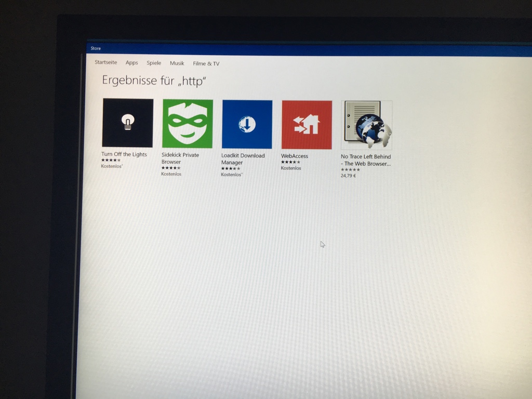Open the WebAccess red house tile
The width and height of the screenshot is (532, 399).
tap(307, 125)
